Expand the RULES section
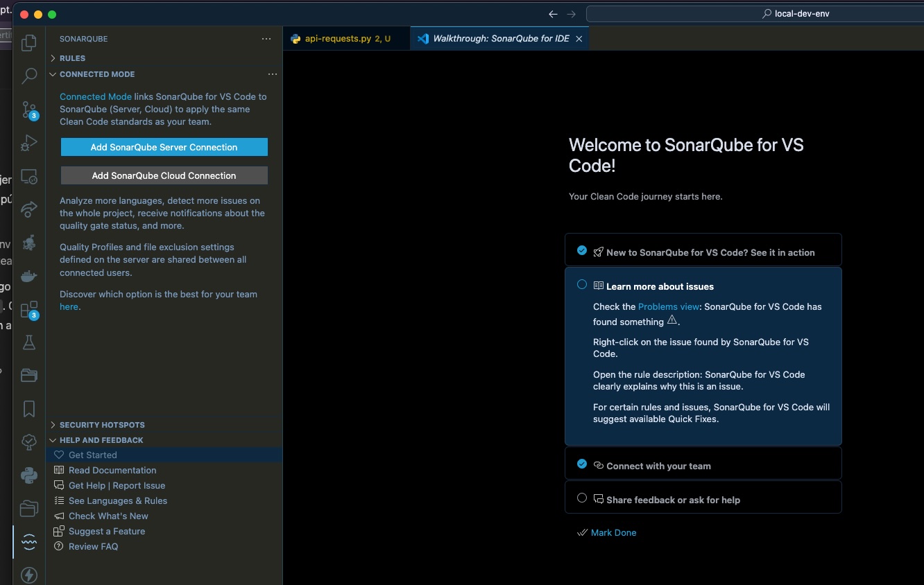Screen dimensions: 924x585 (x=164, y=58)
